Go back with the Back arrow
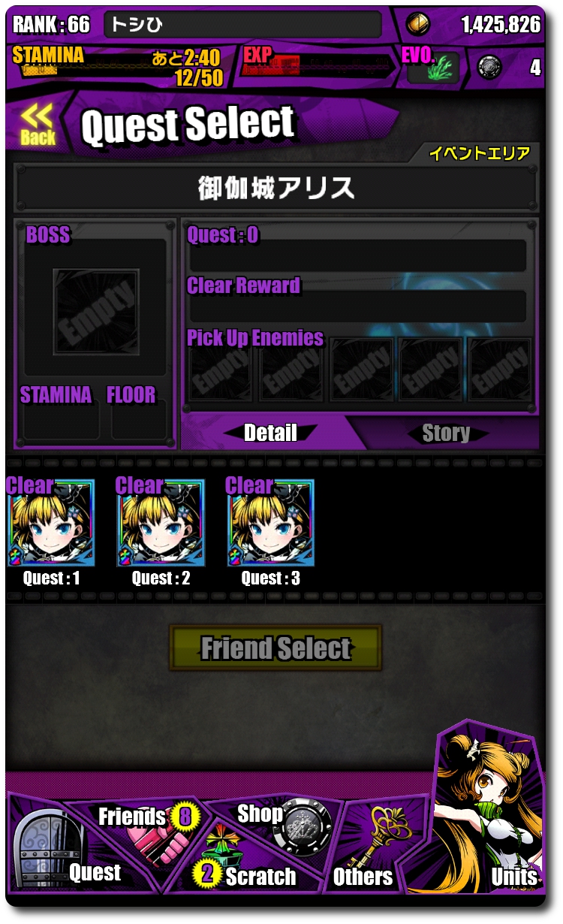The height and width of the screenshot is (924, 563). pyautogui.click(x=38, y=124)
